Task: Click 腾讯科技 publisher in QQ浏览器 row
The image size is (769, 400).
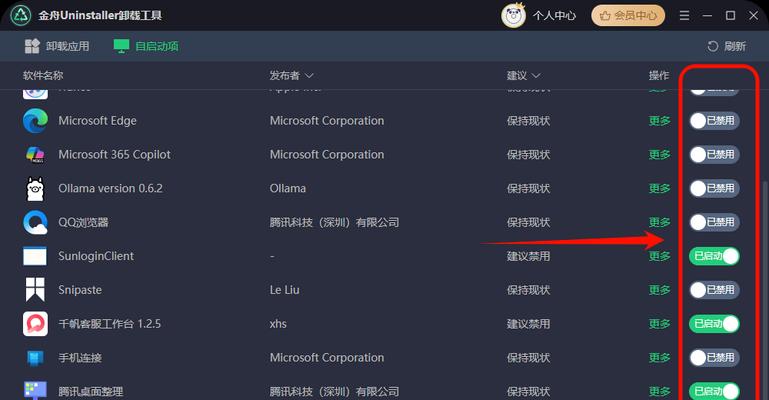Action: pyautogui.click(x=334, y=222)
